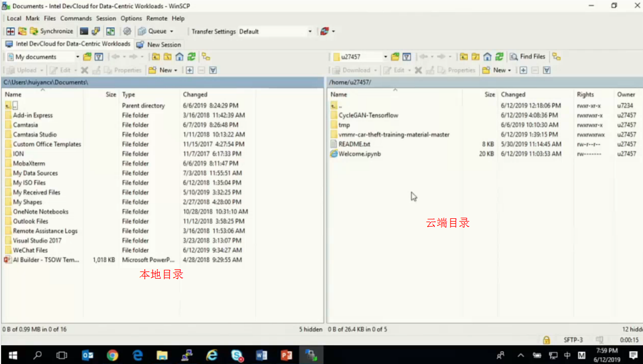
Task: Open the Transfer Settings Default combo box
Action: pos(275,32)
